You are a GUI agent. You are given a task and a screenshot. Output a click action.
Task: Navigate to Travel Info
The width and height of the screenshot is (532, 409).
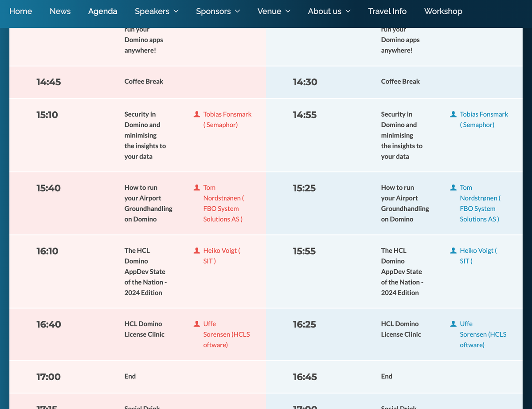(387, 11)
